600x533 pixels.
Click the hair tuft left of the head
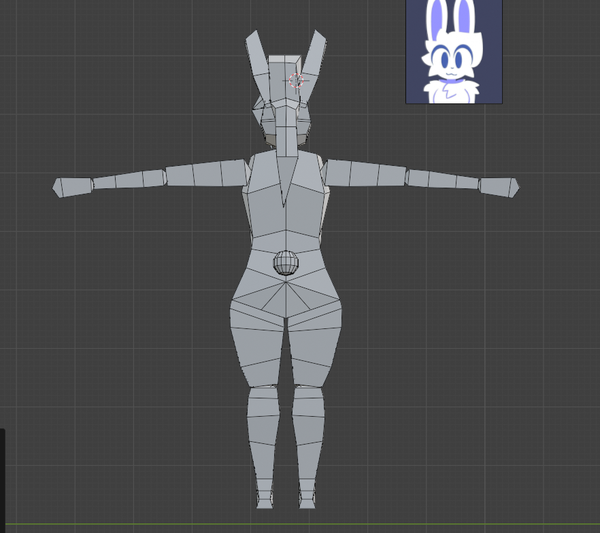pos(266,120)
